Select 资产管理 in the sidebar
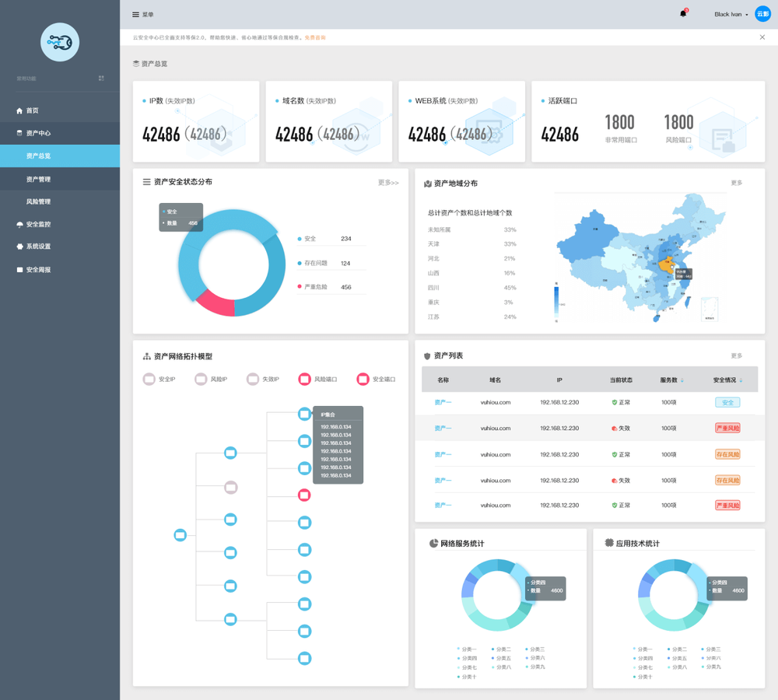 [38, 179]
